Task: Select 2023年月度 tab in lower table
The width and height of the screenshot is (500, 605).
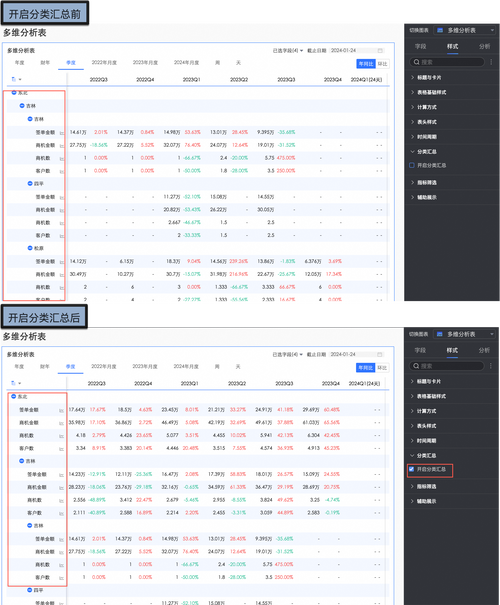Action: [x=145, y=366]
